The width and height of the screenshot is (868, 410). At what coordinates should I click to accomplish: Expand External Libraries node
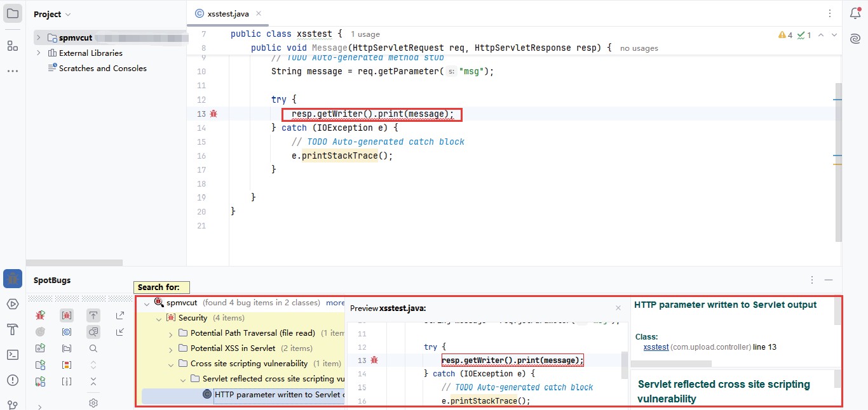pyautogui.click(x=39, y=53)
